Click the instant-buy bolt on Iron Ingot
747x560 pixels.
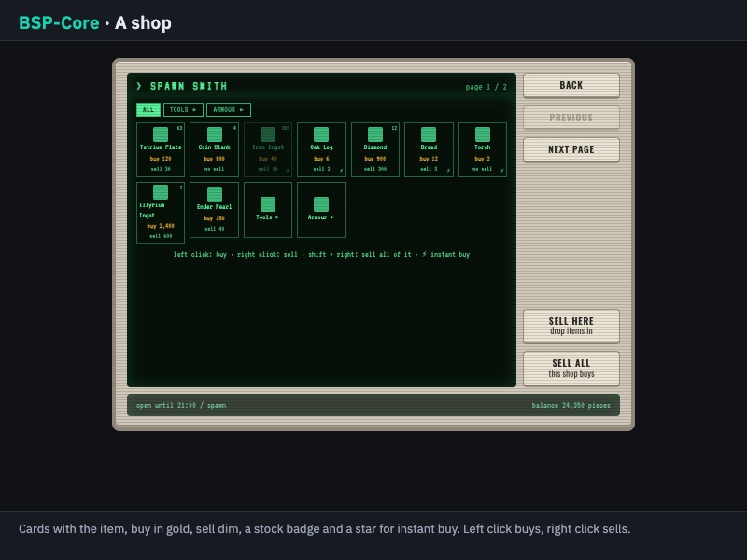point(288,171)
